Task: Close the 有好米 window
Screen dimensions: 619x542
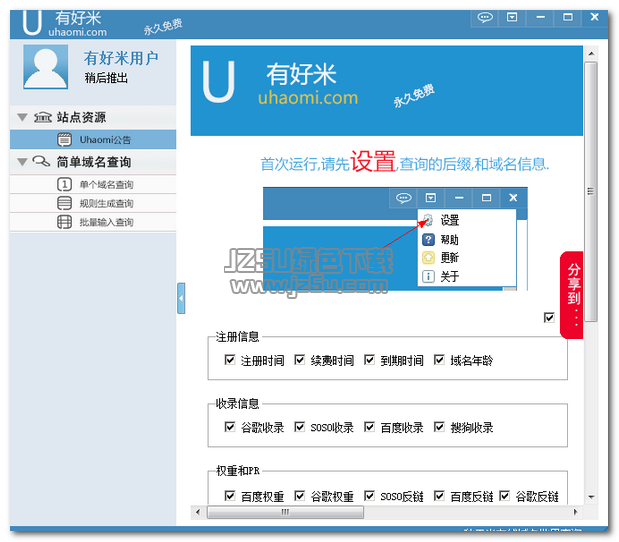Action: (595, 17)
